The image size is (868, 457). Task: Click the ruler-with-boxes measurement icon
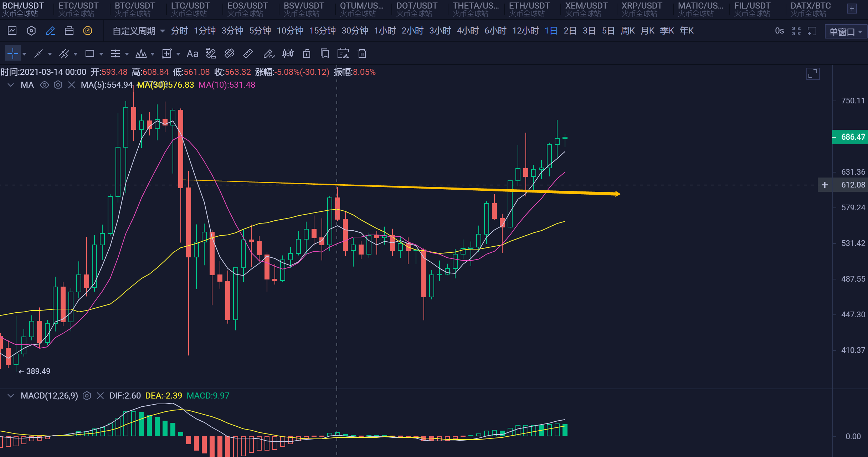point(211,53)
